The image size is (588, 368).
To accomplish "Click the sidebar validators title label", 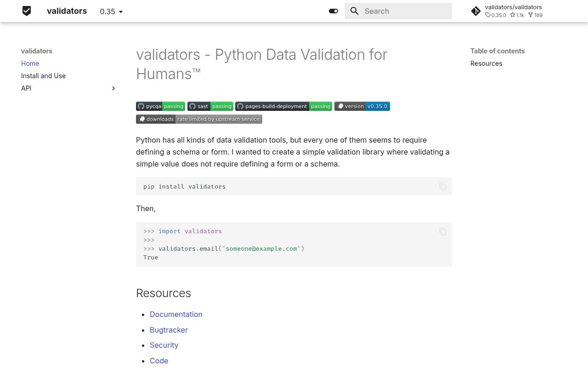I will point(37,51).
